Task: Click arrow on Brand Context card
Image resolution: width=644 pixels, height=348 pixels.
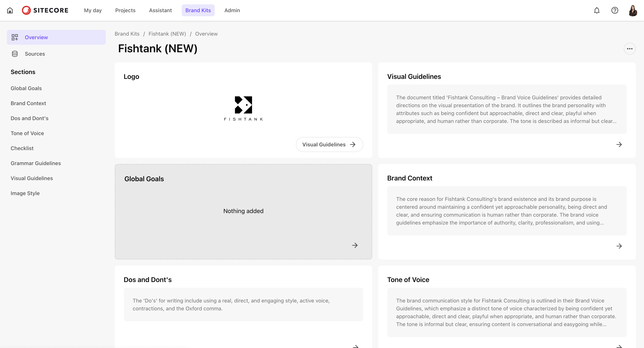Action: pyautogui.click(x=619, y=246)
